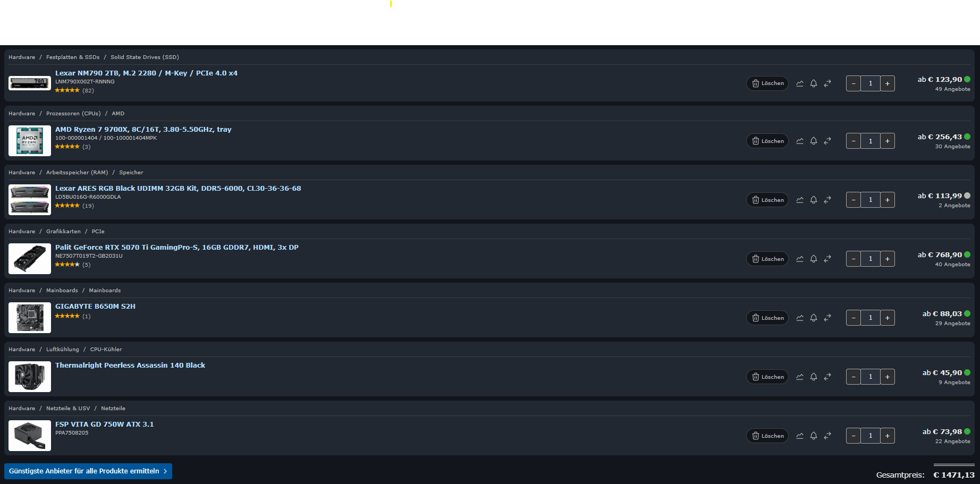Open Palit GeForce RTX 5070 Ti GamingPro-S link
Viewport: 980px width, 484px height.
click(177, 248)
